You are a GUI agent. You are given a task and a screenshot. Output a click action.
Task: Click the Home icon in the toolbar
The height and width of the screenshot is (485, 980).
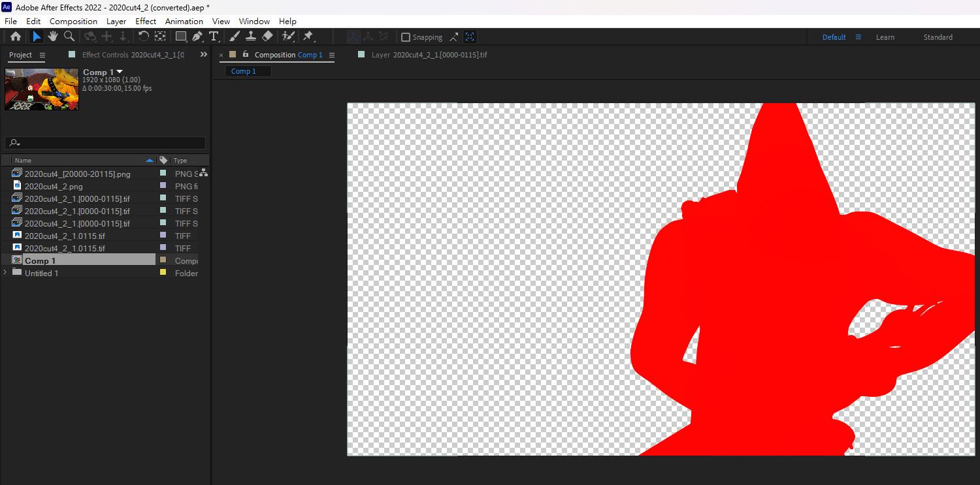tap(16, 37)
